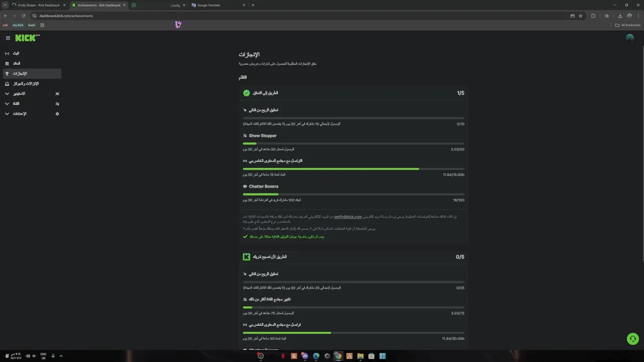Click the verify@kick.com email link
Image resolution: width=644 pixels, height=362 pixels.
click(348, 217)
